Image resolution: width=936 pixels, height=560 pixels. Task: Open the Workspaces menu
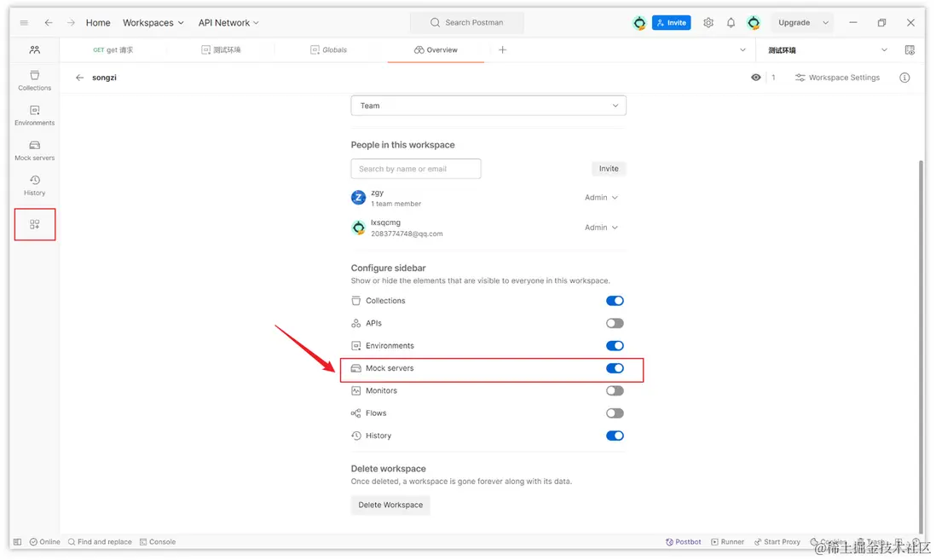tap(153, 23)
